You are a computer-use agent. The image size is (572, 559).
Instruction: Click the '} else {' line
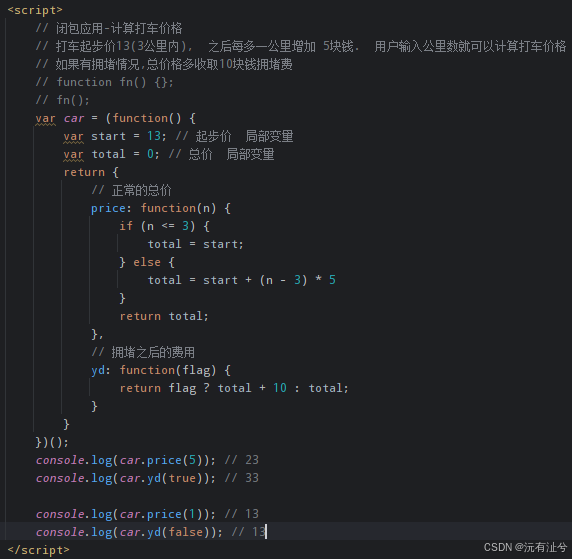click(x=147, y=262)
